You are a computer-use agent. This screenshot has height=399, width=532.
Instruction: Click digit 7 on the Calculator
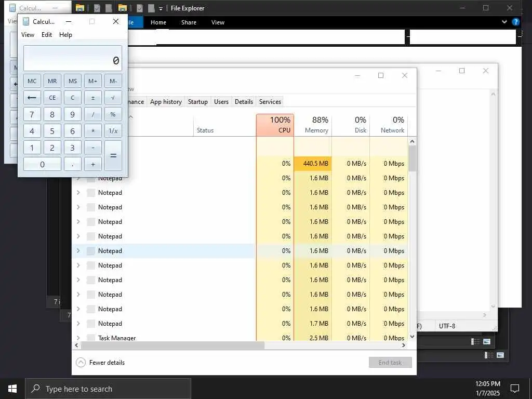[x=32, y=114]
